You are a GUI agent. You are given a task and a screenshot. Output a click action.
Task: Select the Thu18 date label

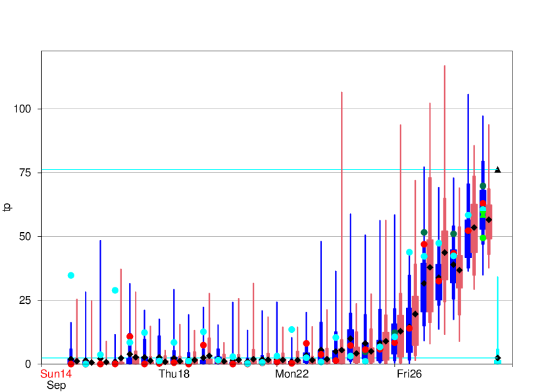coord(174,374)
